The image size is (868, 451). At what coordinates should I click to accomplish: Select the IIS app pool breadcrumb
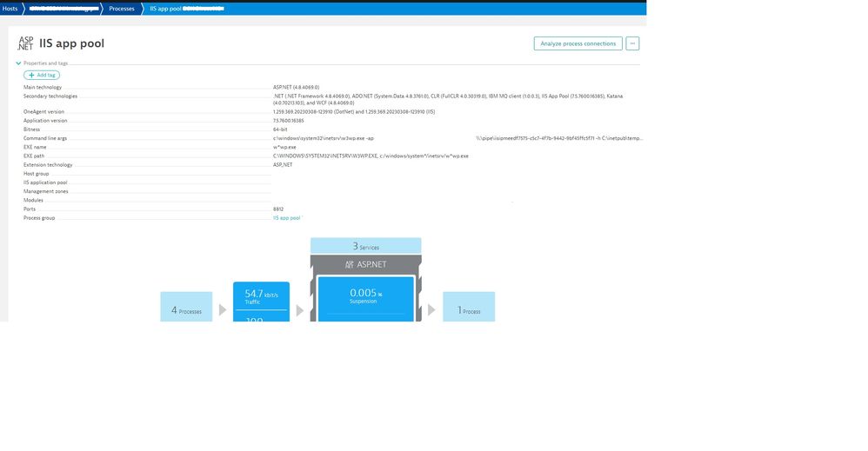[x=186, y=8]
